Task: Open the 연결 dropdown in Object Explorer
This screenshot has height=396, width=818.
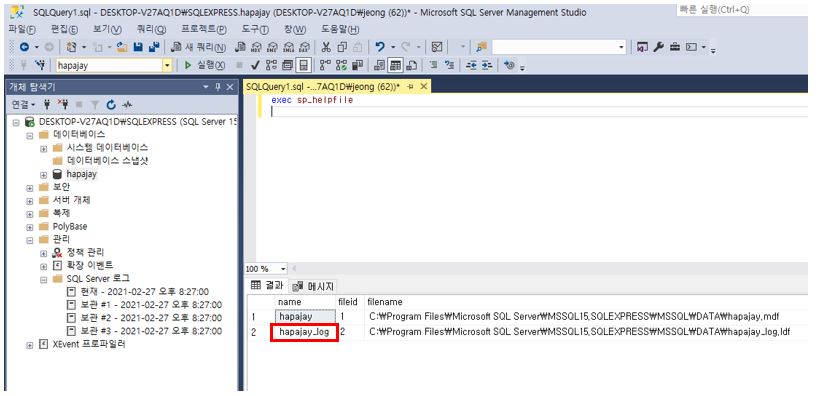Action: pyautogui.click(x=23, y=104)
